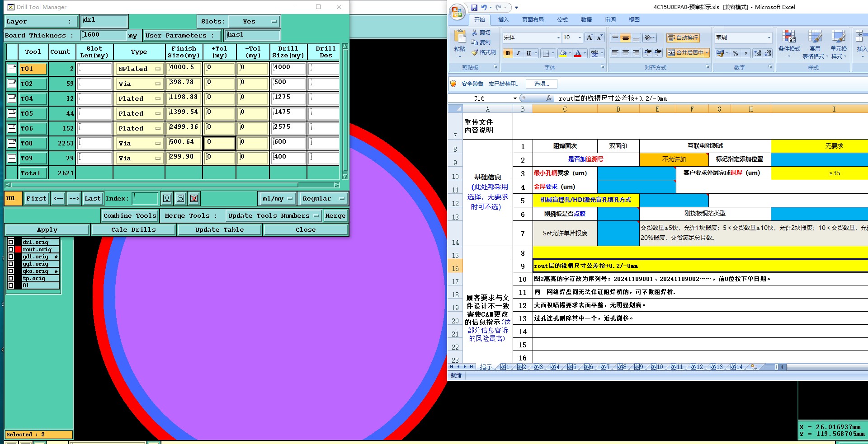This screenshot has height=444, width=868.
Task: Toggle Underline formatting in Excel ribbon
Action: pyautogui.click(x=528, y=53)
